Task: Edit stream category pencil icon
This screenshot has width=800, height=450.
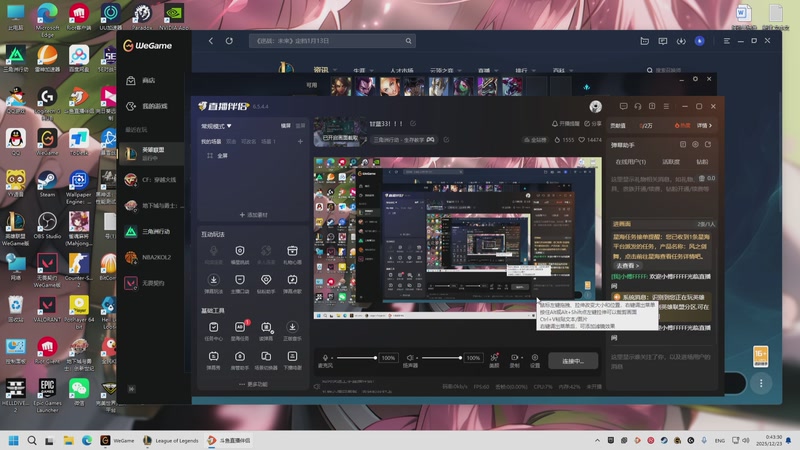Action: [446, 140]
